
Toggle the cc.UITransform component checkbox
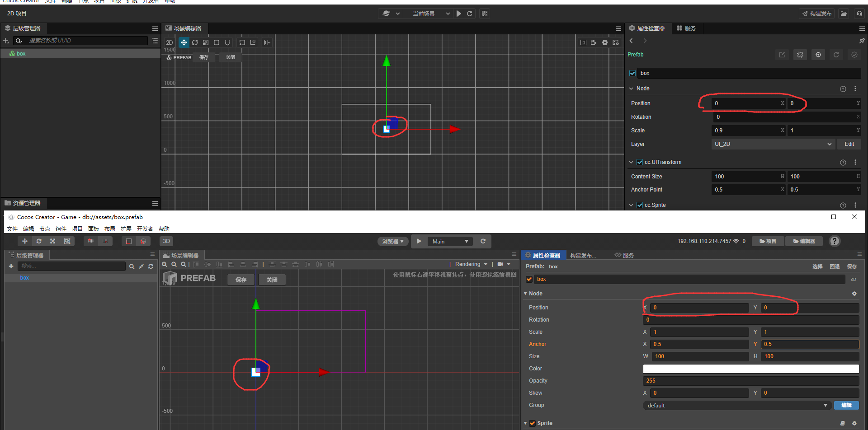pos(640,162)
